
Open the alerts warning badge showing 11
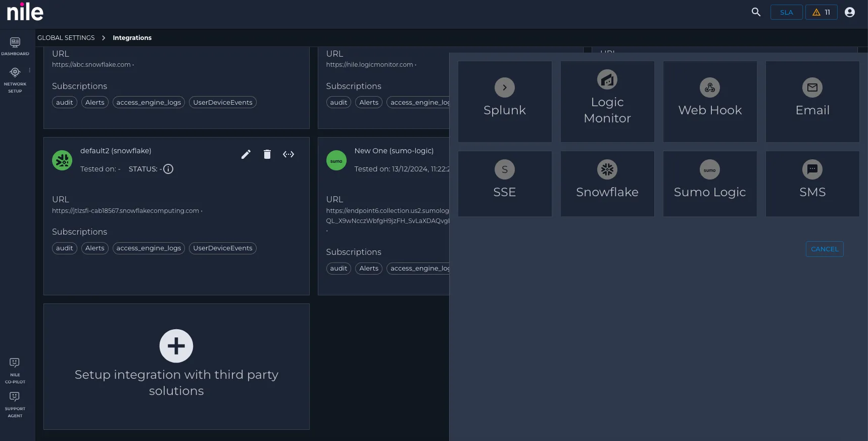coord(821,12)
